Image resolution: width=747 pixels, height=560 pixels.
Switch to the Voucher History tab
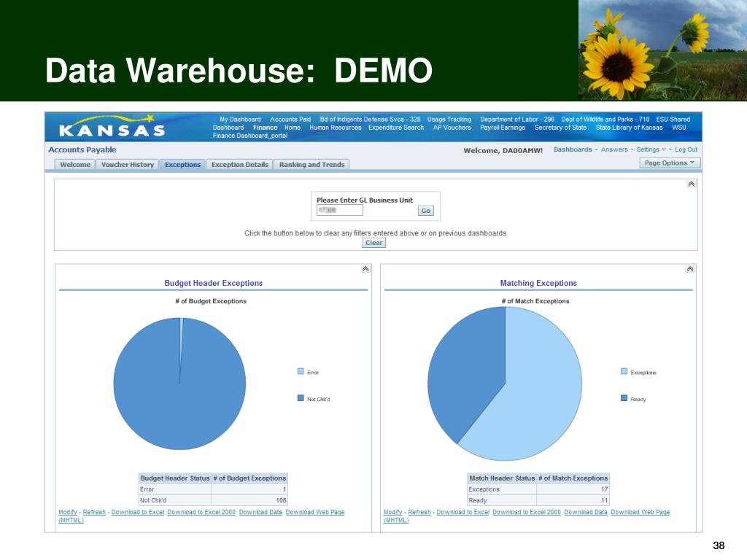pos(127,164)
